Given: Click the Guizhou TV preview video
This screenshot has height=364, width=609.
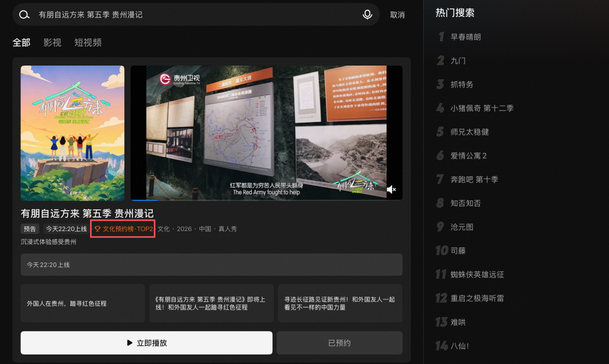Looking at the screenshot, I should (266, 133).
